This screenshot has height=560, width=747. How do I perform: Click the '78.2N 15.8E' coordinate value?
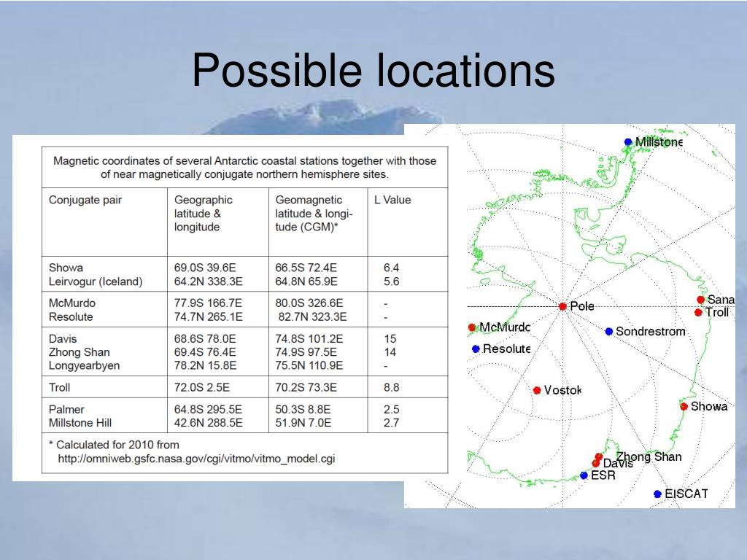(205, 366)
